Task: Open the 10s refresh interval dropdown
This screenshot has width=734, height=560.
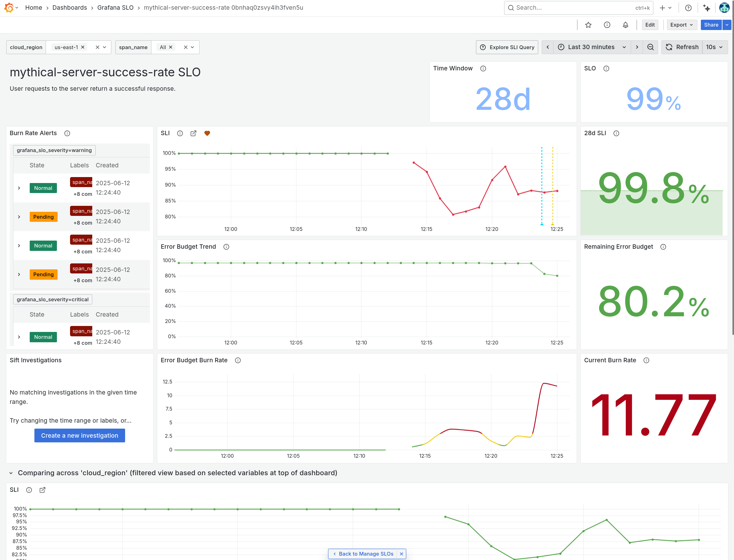Action: click(x=714, y=47)
